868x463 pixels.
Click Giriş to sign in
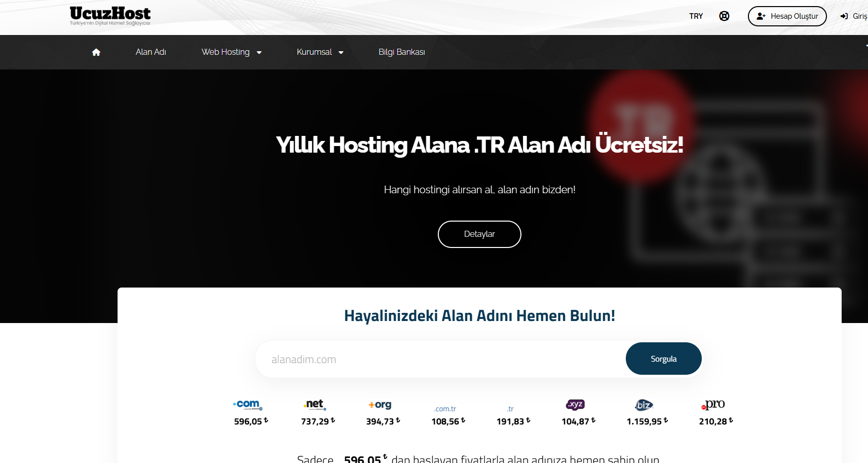point(856,16)
